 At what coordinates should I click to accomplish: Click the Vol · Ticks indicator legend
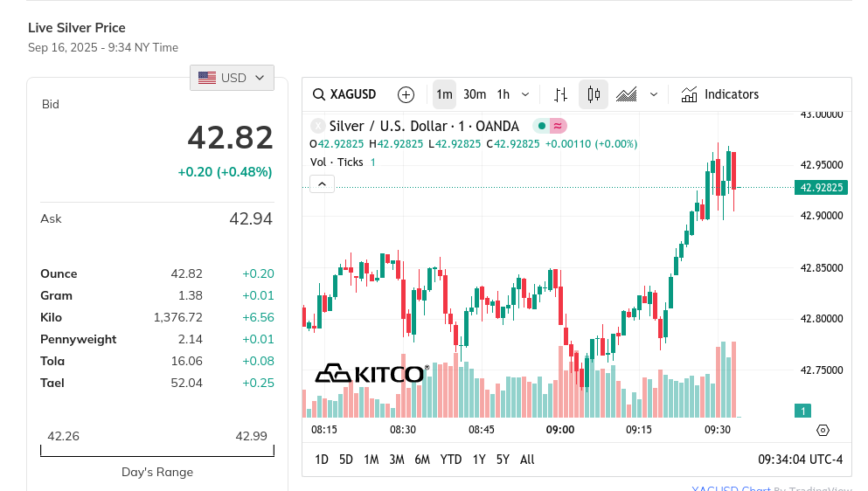[x=337, y=163]
